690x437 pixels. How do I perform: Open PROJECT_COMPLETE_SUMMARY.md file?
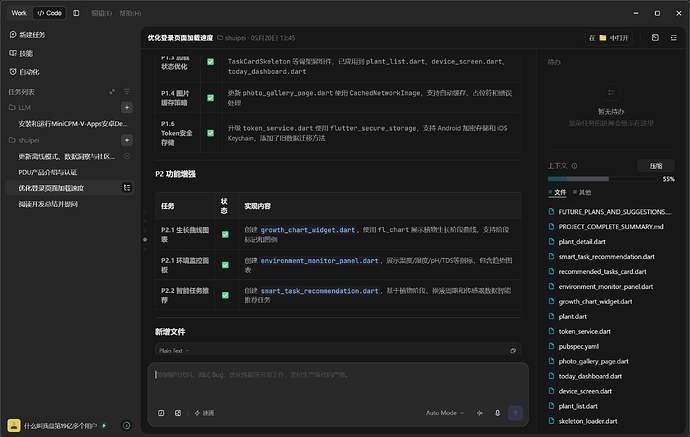pyautogui.click(x=611, y=227)
